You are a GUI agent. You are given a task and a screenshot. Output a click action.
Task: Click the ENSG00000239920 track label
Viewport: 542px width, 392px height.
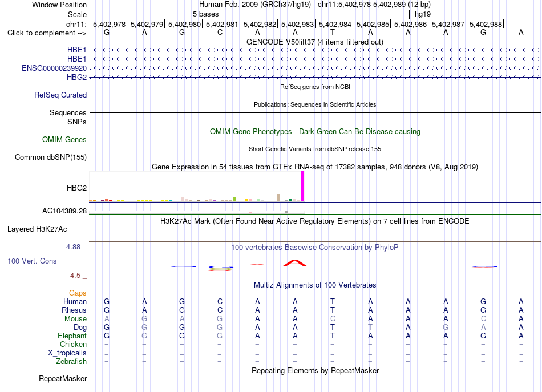pos(54,68)
